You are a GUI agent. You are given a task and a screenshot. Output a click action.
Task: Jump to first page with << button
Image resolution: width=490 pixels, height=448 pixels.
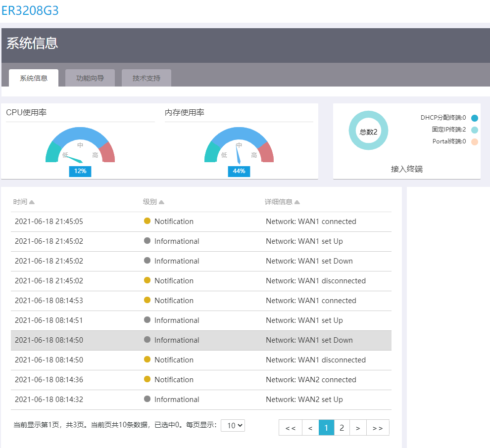291,428
